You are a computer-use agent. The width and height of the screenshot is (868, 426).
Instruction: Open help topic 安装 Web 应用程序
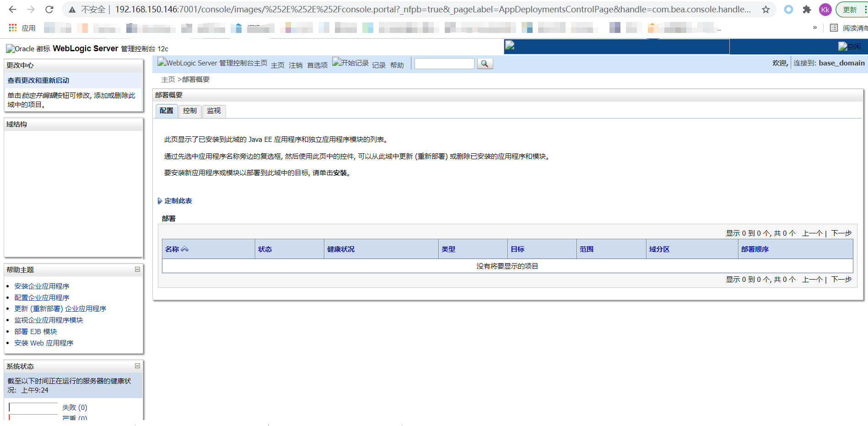click(43, 343)
